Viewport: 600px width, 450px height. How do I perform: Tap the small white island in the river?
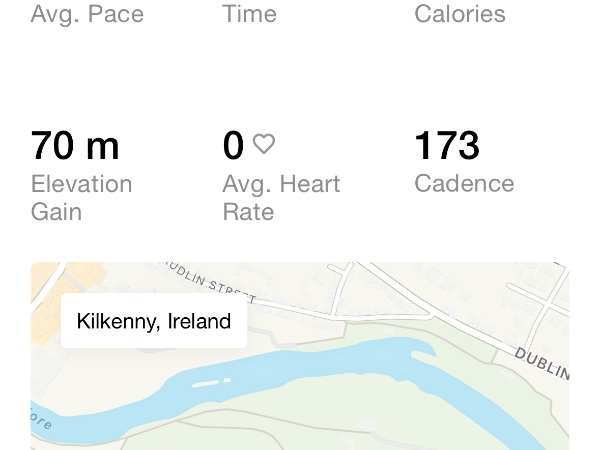click(x=212, y=383)
